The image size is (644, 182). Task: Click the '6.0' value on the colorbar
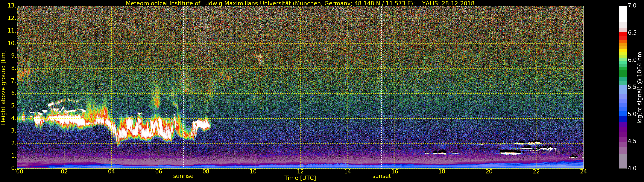pyautogui.click(x=632, y=60)
